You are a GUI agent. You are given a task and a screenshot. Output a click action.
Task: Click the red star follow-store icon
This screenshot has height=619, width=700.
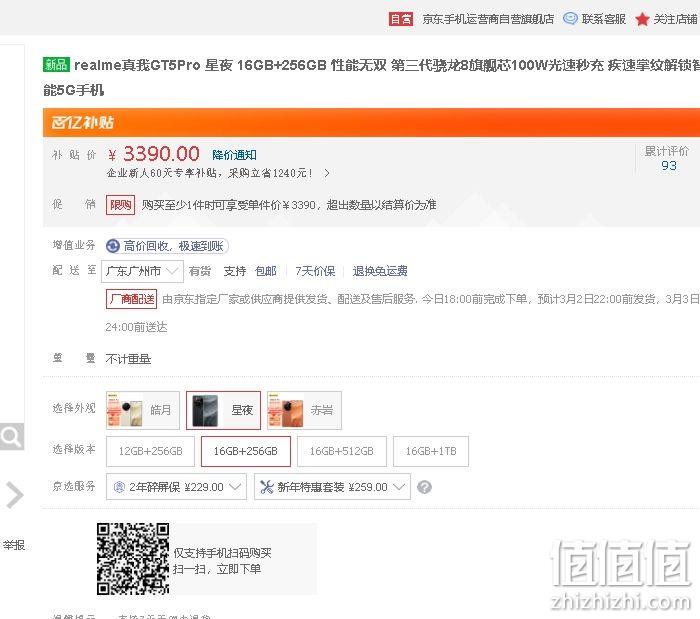coord(642,19)
